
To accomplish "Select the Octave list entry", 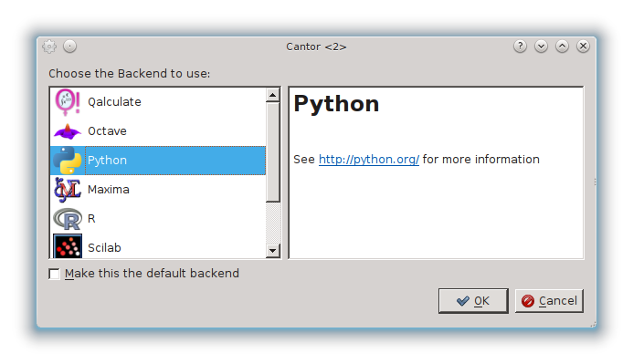I will [158, 131].
